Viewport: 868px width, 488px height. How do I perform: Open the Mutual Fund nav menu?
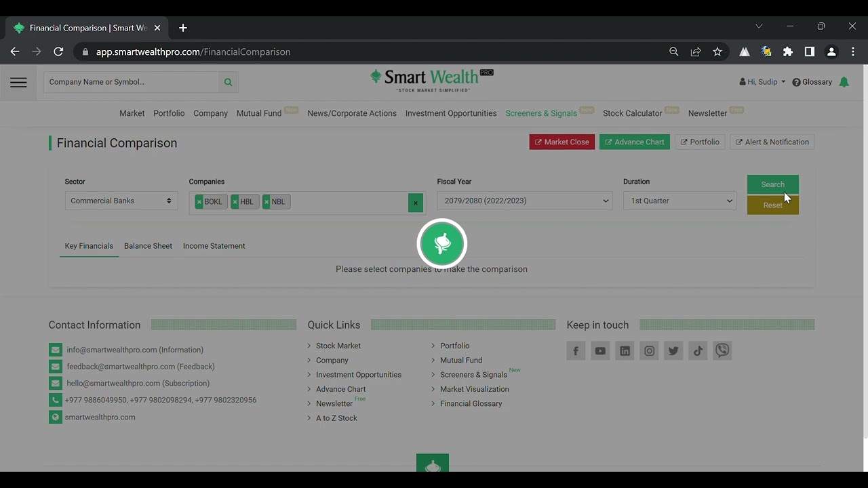pos(259,113)
